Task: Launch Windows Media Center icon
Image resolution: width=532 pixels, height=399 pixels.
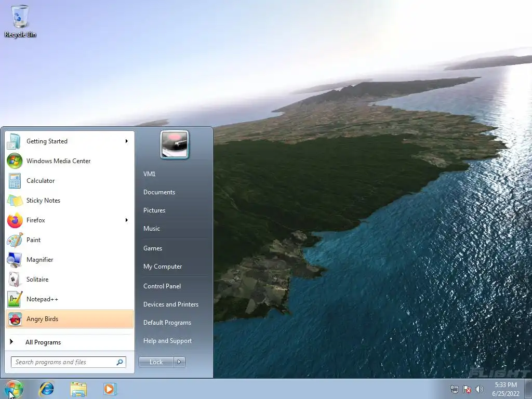Action: pyautogui.click(x=14, y=161)
